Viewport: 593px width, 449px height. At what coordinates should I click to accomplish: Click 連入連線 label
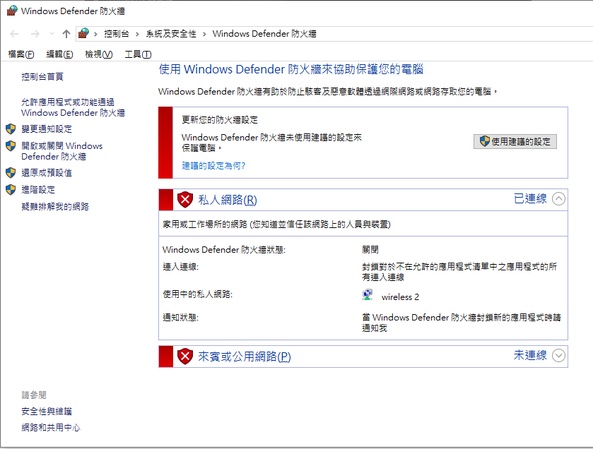[181, 267]
